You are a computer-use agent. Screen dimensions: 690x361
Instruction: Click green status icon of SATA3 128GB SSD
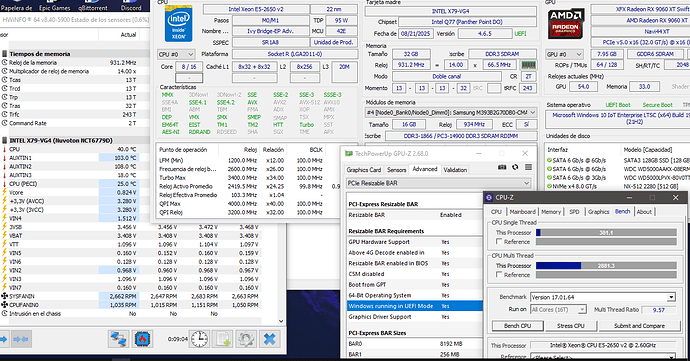(549, 160)
